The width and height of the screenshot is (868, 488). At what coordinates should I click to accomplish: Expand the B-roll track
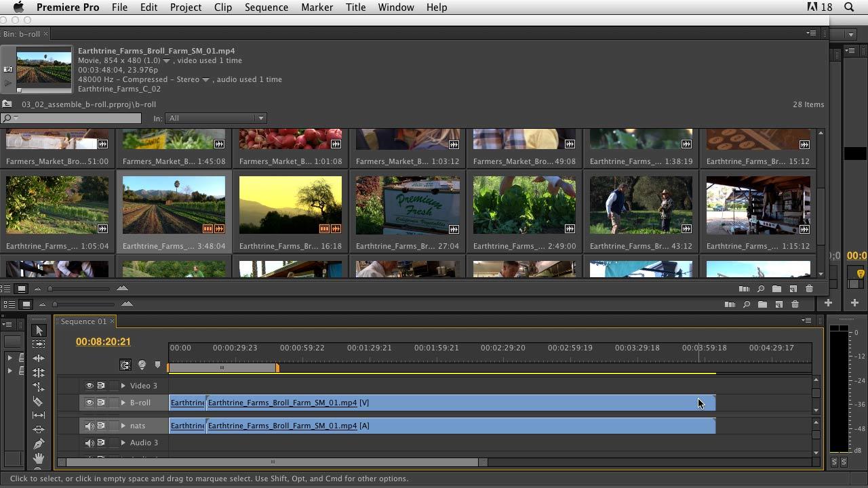pyautogui.click(x=123, y=403)
